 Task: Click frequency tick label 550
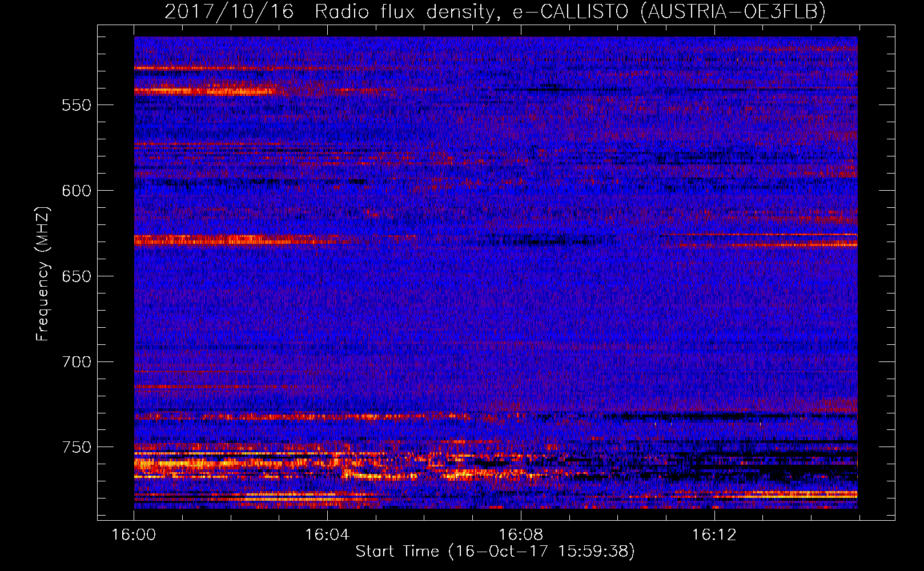(x=77, y=106)
